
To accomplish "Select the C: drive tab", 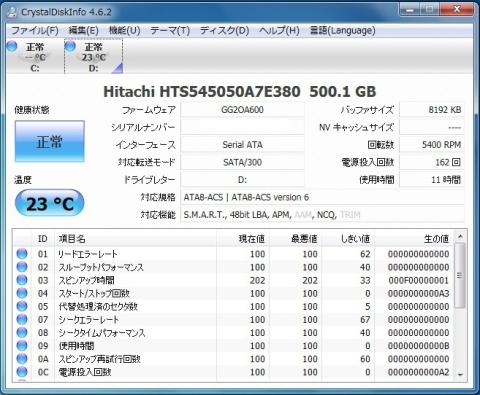I will [x=35, y=56].
